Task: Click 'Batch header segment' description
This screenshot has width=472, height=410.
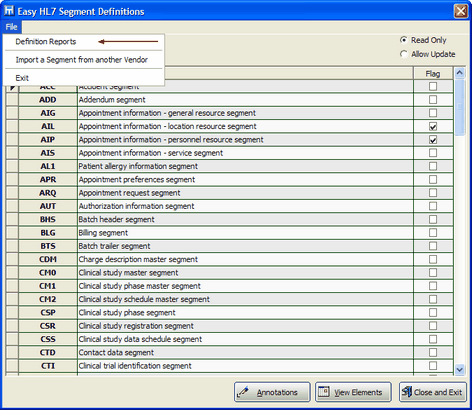Action: point(116,220)
